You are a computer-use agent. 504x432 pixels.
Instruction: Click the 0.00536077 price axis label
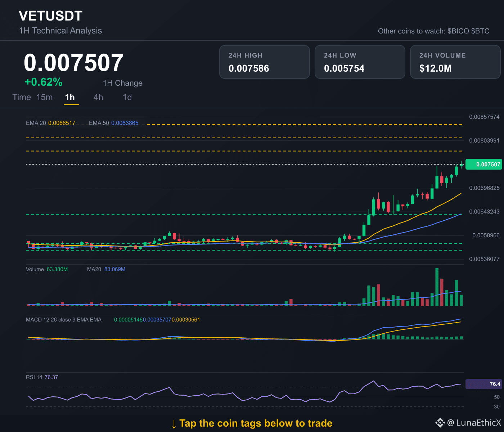(484, 259)
